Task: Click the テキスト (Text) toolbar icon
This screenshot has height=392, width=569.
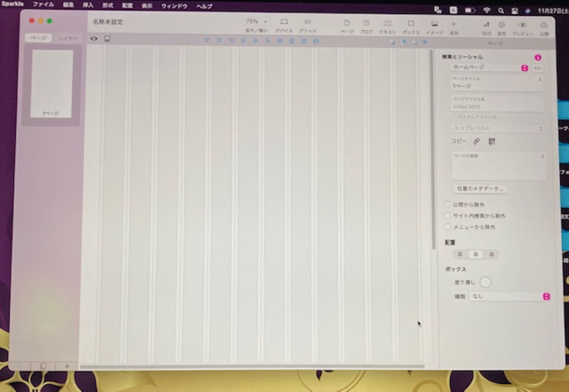Action: (x=387, y=23)
